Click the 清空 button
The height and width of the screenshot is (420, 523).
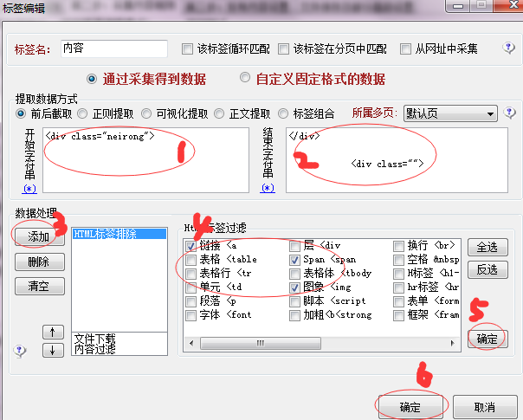[39, 287]
